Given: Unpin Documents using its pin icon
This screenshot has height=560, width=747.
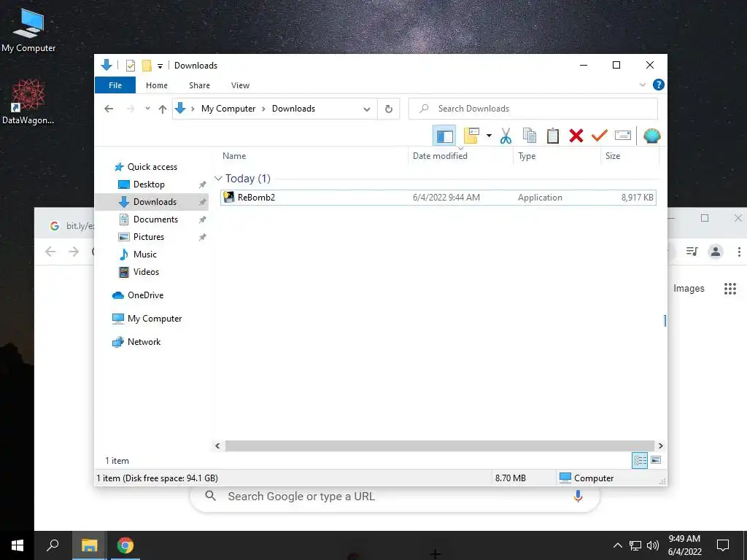Looking at the screenshot, I should [203, 219].
